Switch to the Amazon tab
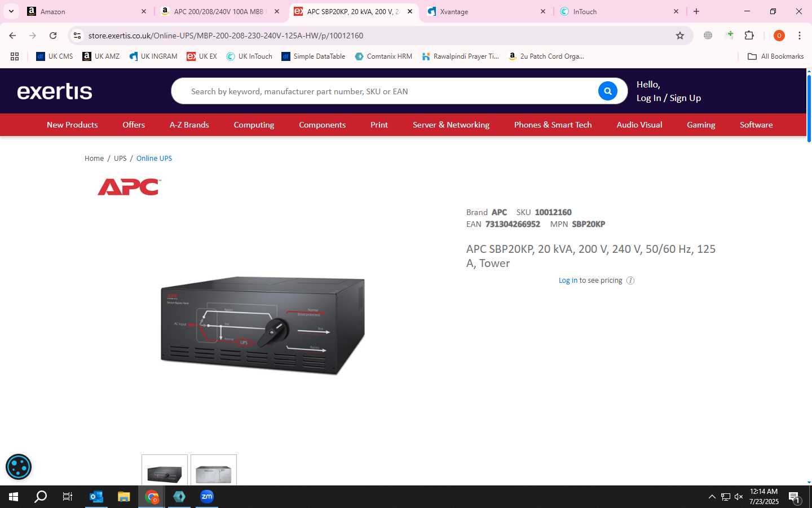This screenshot has width=812, height=508. 85,11
